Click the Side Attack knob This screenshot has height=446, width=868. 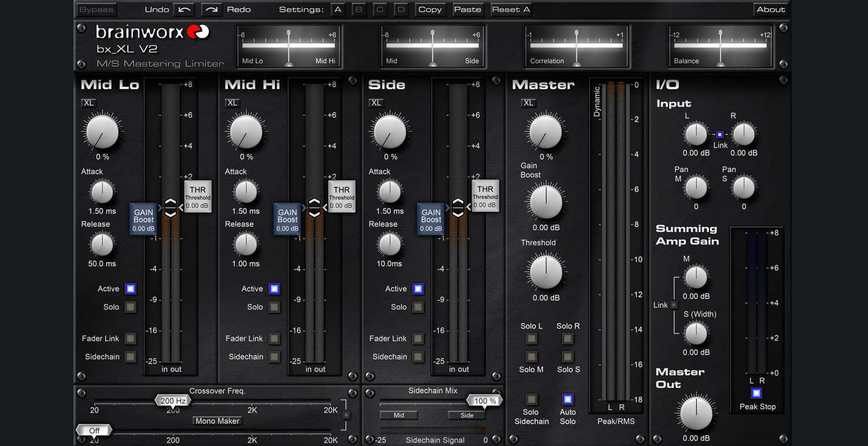[x=390, y=191]
